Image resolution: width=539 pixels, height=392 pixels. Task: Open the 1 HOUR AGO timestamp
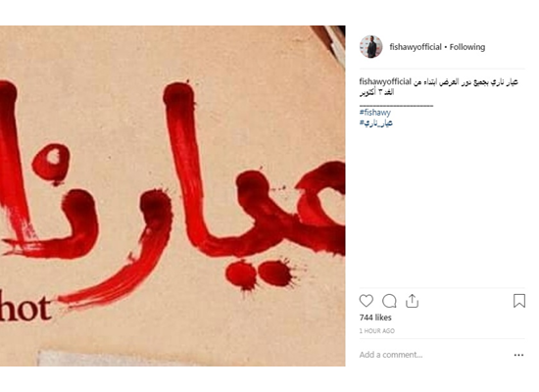coord(376,331)
